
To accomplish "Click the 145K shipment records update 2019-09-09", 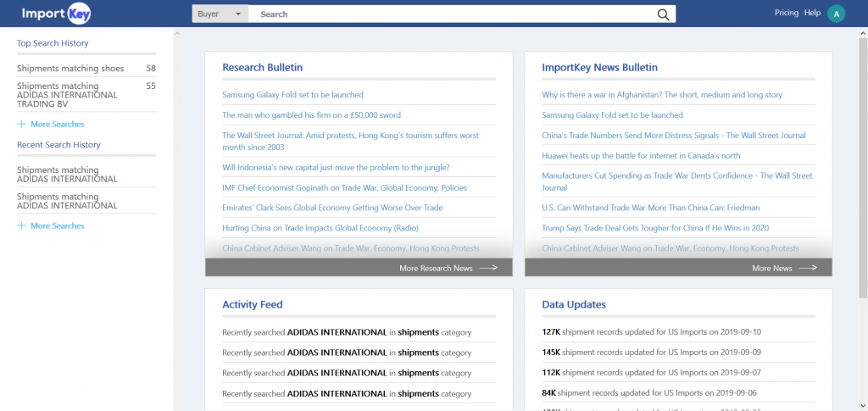I will [652, 352].
